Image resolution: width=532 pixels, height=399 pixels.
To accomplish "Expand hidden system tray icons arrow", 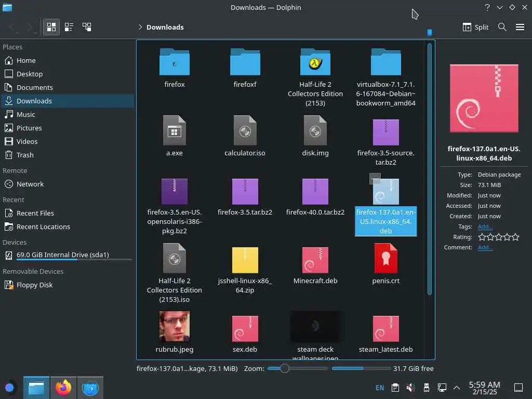I will click(x=457, y=388).
